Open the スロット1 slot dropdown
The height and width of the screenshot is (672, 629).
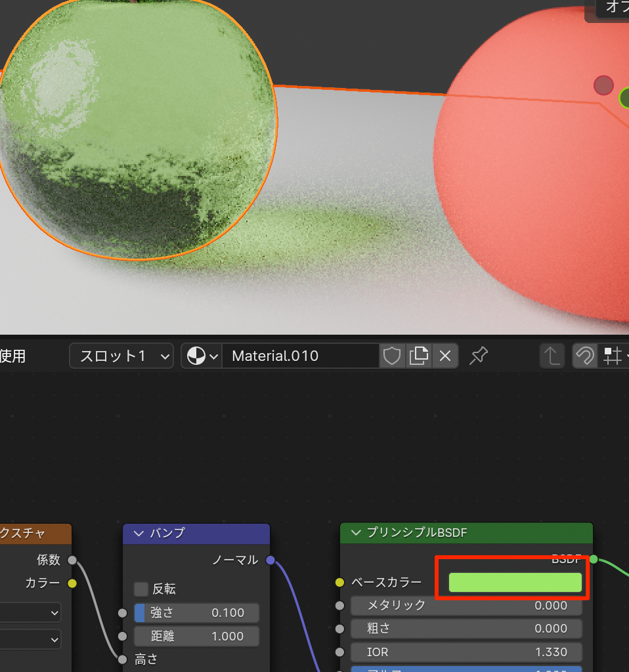click(x=121, y=356)
